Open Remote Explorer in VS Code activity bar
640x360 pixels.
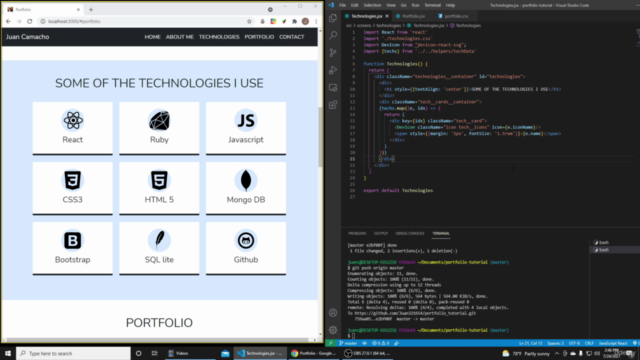click(x=333, y=87)
